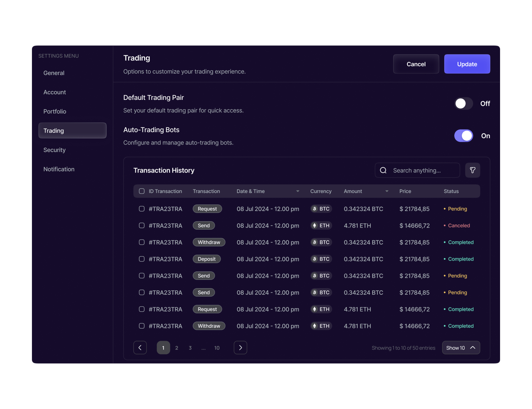
Task: Open Security settings menu item
Action: [x=54, y=150]
